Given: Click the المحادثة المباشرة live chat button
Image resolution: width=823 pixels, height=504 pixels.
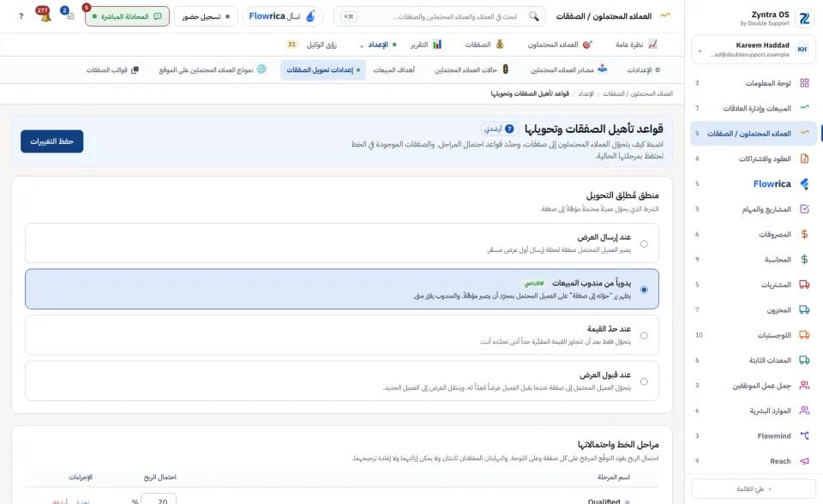Looking at the screenshot, I should pos(127,16).
